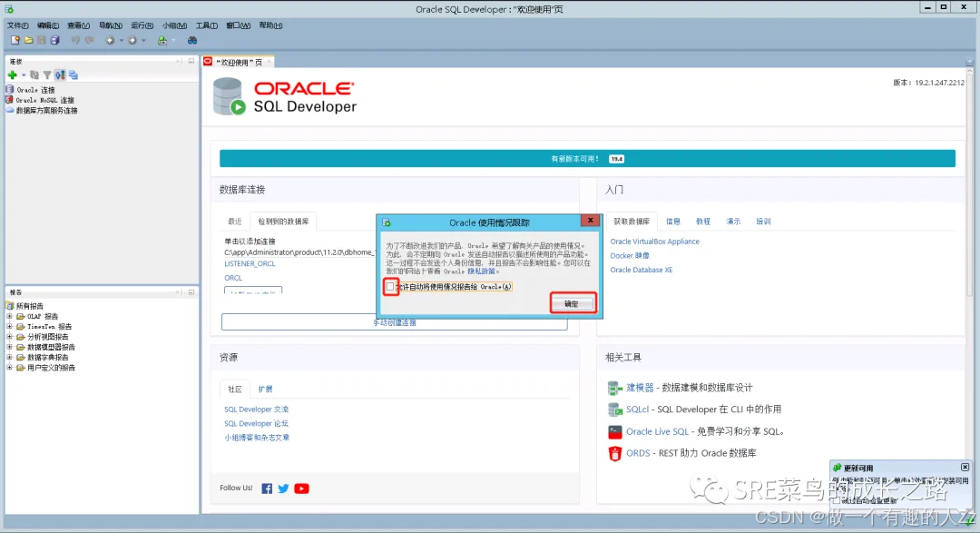This screenshot has height=533, width=980.
Task: Open the 工具(T) menu
Action: click(207, 25)
